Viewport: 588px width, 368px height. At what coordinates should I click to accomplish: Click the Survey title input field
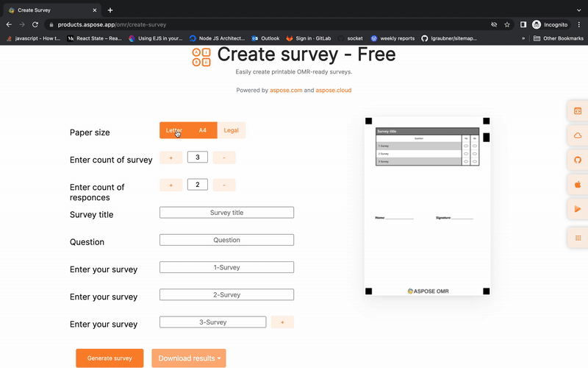226,213
